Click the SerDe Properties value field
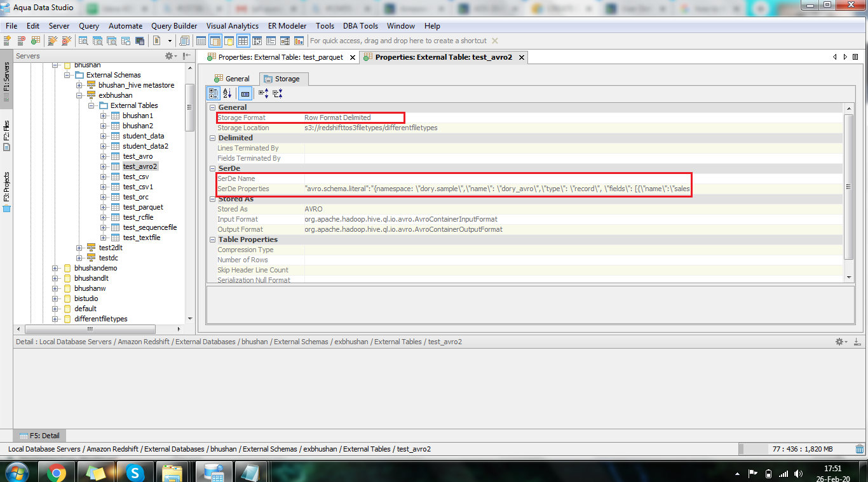This screenshot has width=868, height=482. [x=573, y=189]
